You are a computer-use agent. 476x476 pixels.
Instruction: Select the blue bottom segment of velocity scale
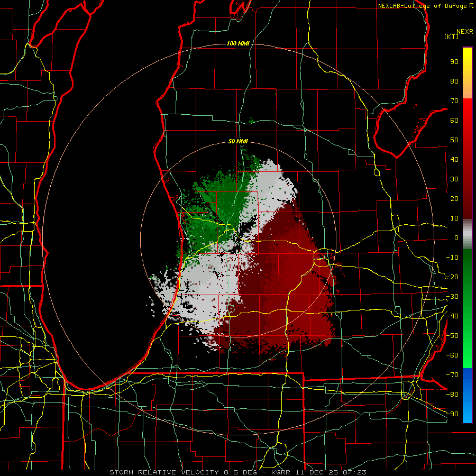click(467, 396)
